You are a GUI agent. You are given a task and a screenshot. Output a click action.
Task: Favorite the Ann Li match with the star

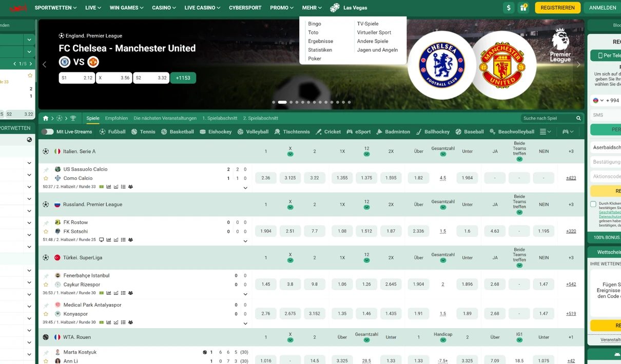pyautogui.click(x=46, y=361)
